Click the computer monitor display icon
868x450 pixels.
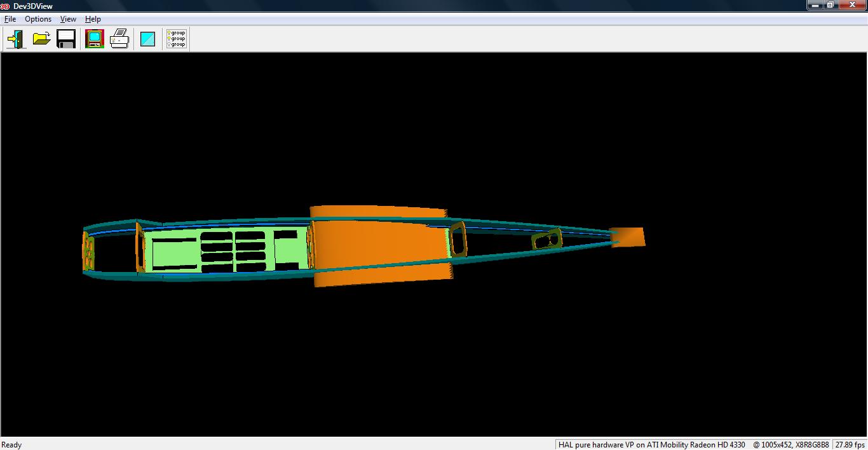(x=95, y=39)
